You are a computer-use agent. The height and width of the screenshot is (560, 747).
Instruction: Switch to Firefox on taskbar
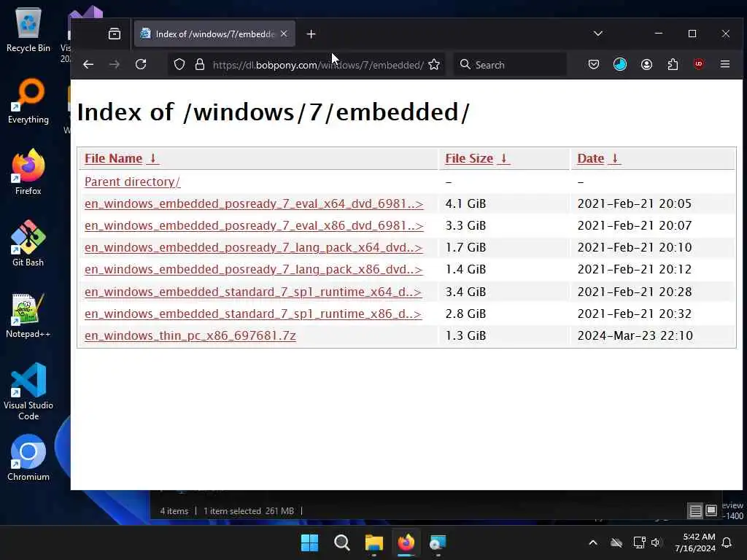pos(406,542)
